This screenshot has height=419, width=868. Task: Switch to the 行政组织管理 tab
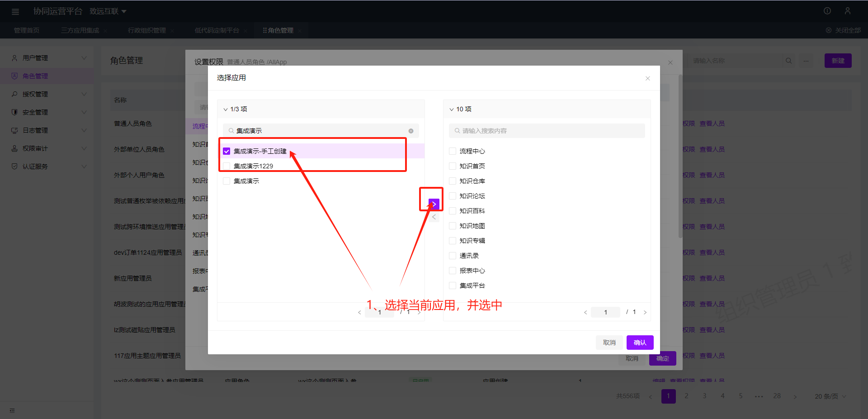click(147, 31)
